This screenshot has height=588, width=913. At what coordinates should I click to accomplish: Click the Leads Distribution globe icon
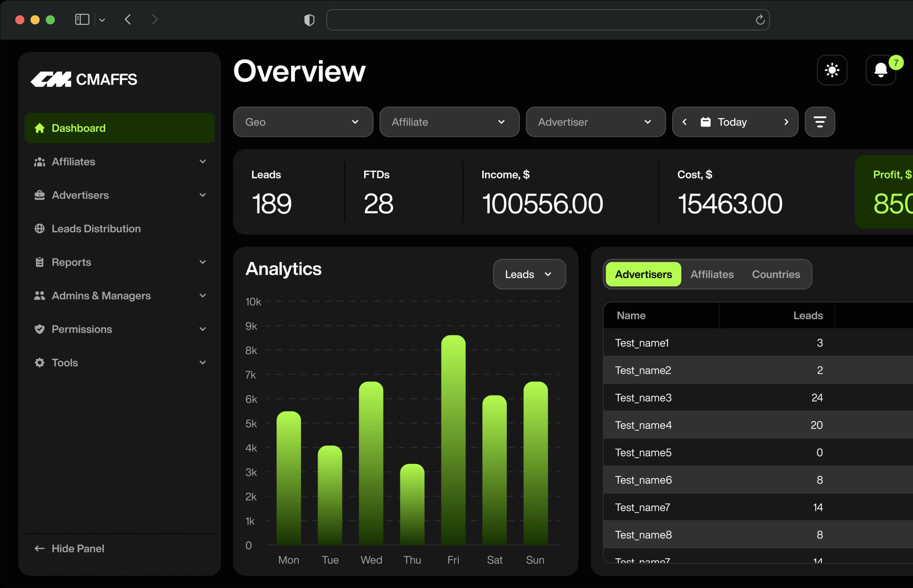point(40,228)
